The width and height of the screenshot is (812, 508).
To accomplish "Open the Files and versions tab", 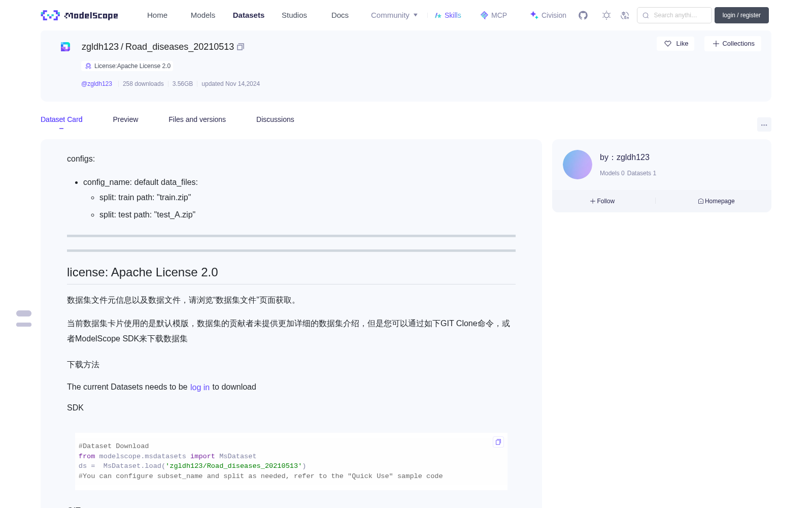I will coord(197,119).
